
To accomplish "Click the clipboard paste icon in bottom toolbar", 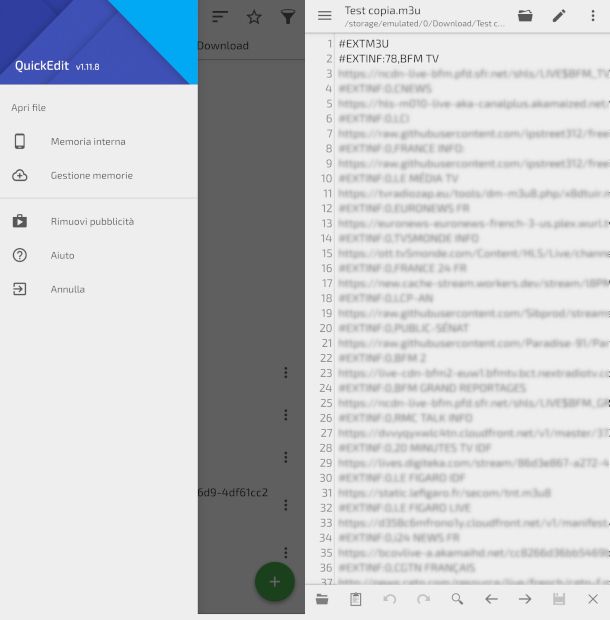I will tap(355, 599).
